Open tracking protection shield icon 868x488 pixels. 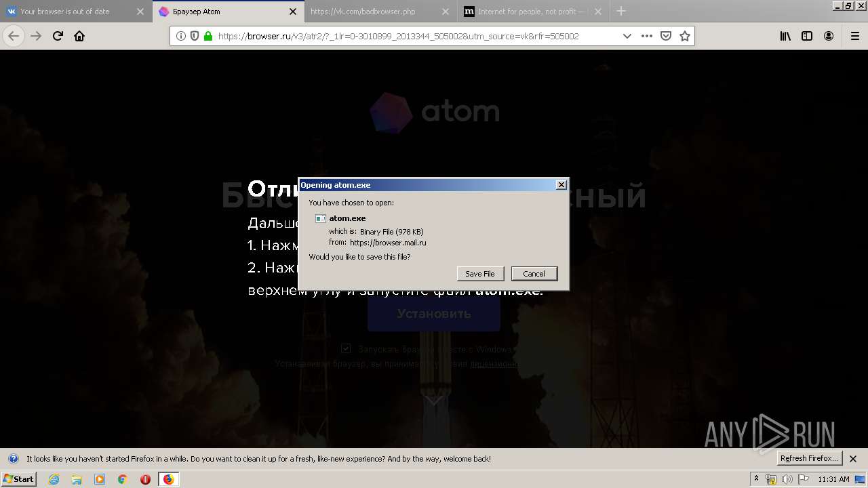click(x=195, y=36)
